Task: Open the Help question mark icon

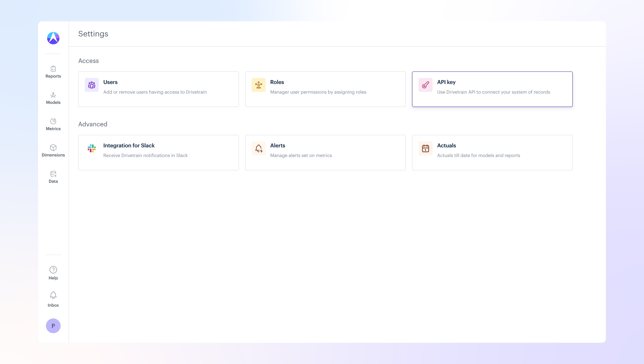Action: pos(53,270)
